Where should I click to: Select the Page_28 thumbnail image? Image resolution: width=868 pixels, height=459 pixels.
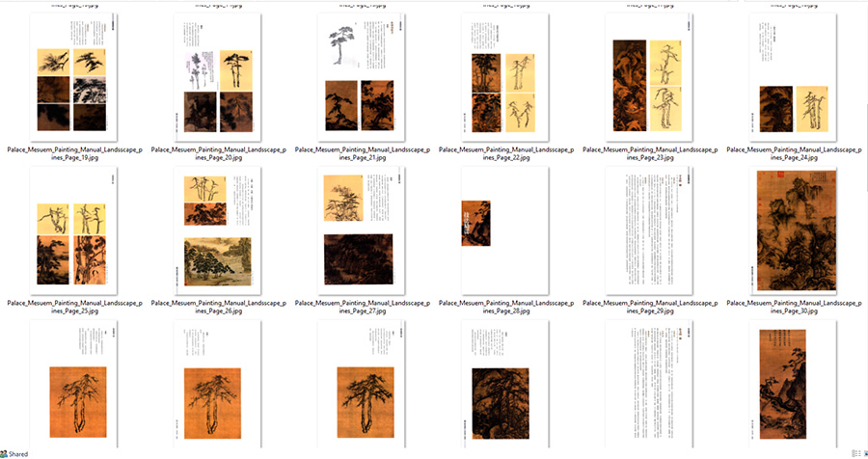tap(505, 230)
